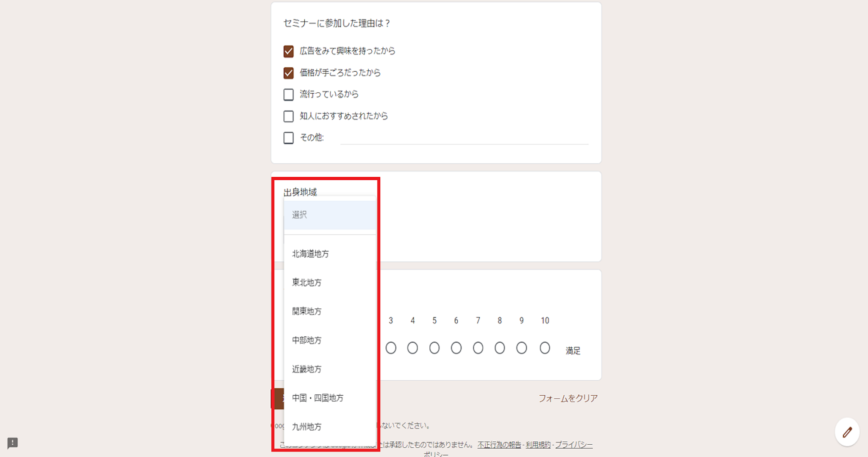
Task: Select rating 5 radio button
Action: (x=434, y=348)
